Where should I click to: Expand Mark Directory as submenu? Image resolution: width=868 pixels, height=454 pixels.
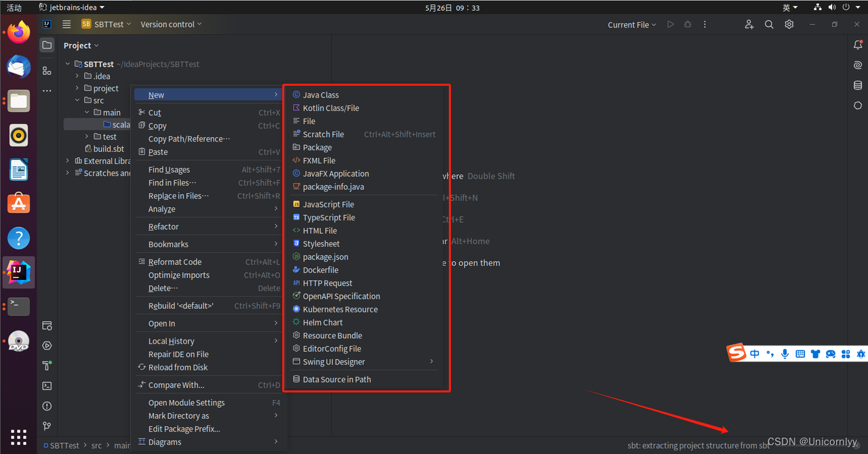click(209, 415)
